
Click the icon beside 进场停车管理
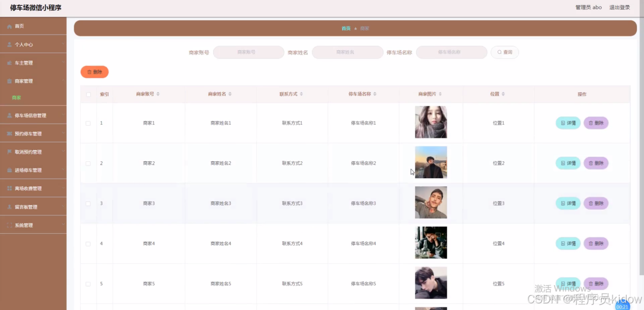tap(10, 170)
